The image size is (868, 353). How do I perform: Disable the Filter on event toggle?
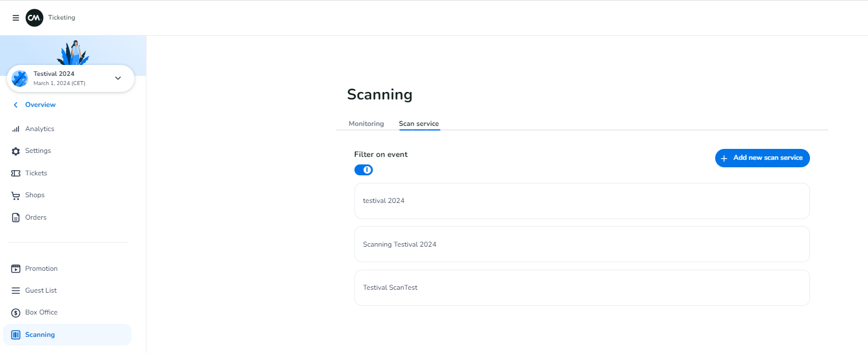coord(364,170)
